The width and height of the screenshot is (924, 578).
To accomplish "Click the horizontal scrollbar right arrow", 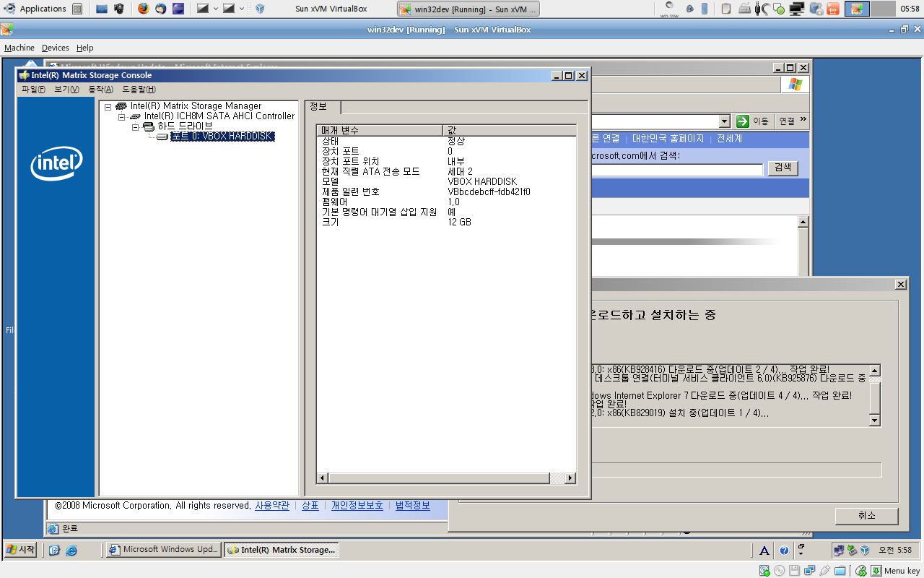I will coord(570,478).
